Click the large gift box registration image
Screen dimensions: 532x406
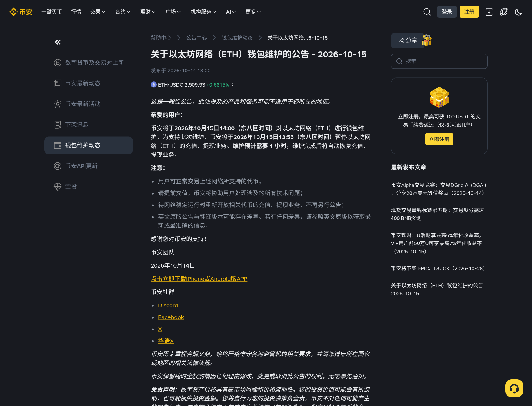(439, 97)
